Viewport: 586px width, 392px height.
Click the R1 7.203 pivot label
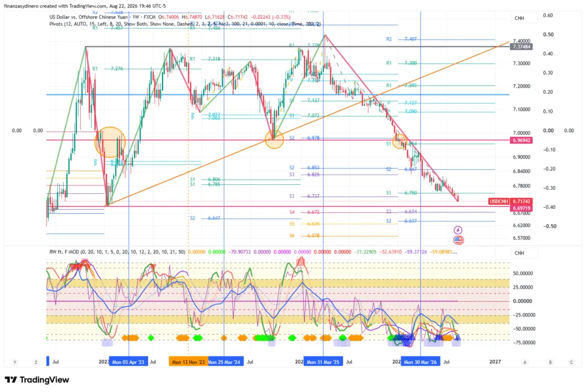[x=402, y=86]
